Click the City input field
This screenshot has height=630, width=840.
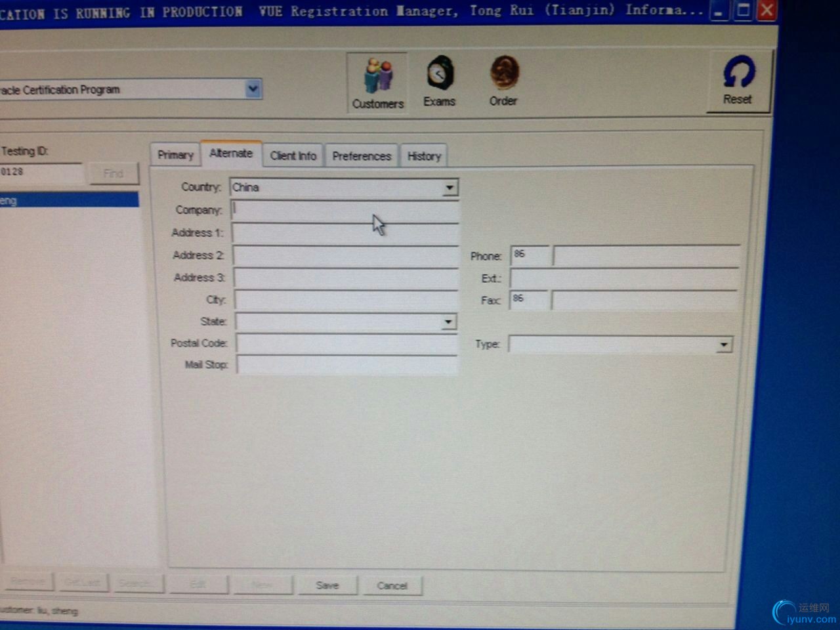(x=346, y=300)
